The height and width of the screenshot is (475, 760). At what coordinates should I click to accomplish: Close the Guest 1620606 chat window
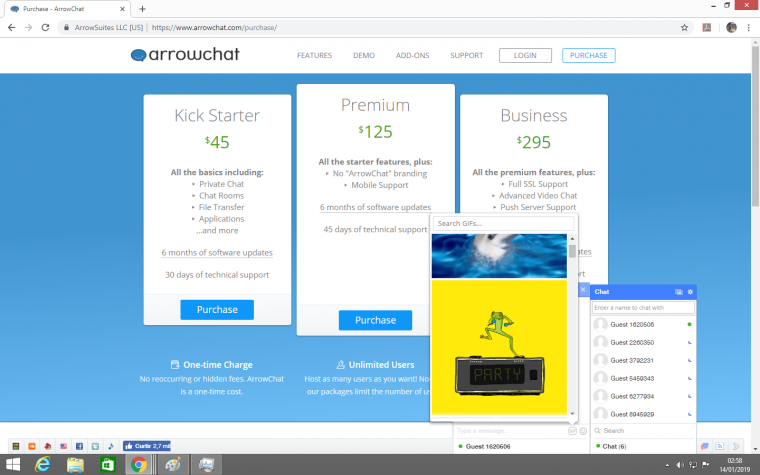tap(583, 290)
